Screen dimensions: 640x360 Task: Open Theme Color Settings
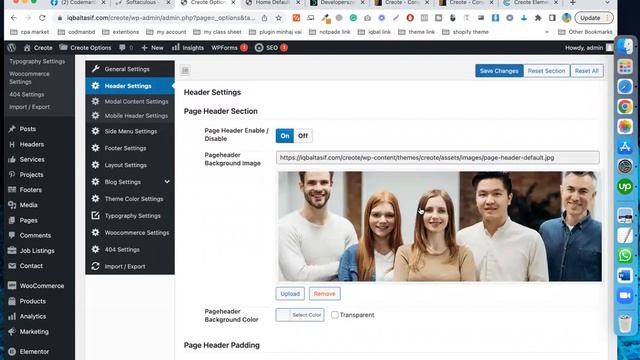(130, 199)
